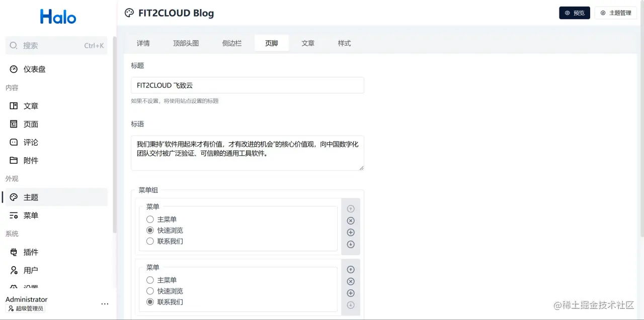
Task: Move second 菜单 group down
Action: click(351, 305)
